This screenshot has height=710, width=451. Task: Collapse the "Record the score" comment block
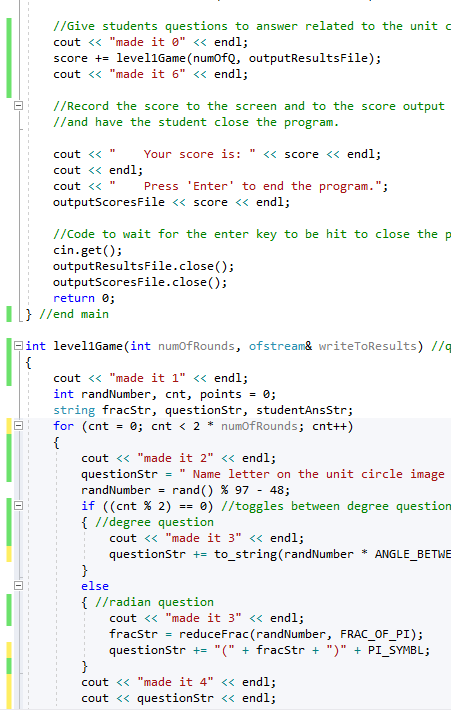coord(18,106)
